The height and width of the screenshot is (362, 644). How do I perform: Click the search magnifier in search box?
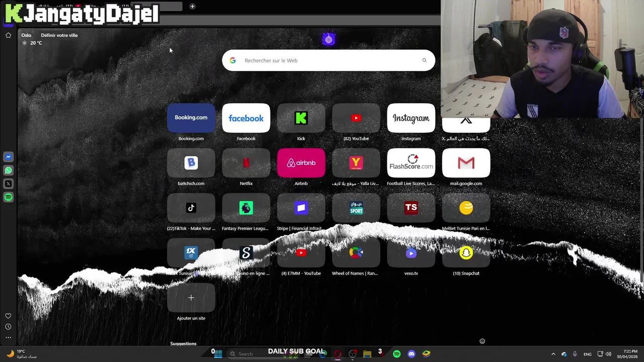point(424,60)
